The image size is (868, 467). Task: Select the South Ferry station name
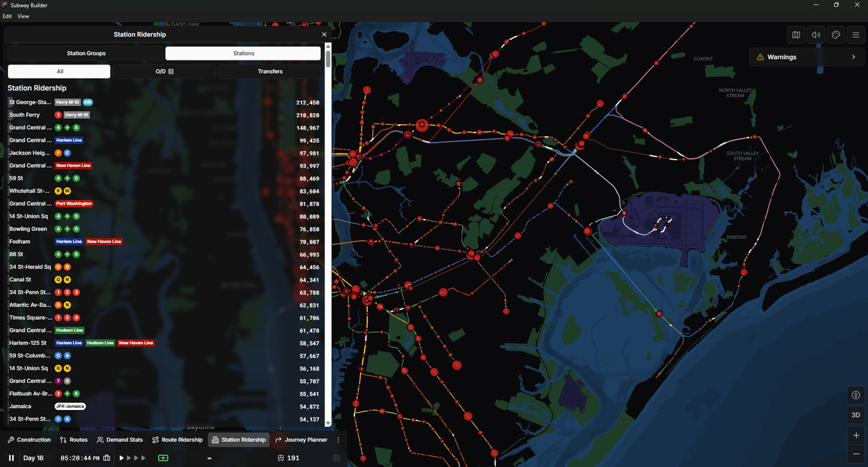tap(24, 115)
